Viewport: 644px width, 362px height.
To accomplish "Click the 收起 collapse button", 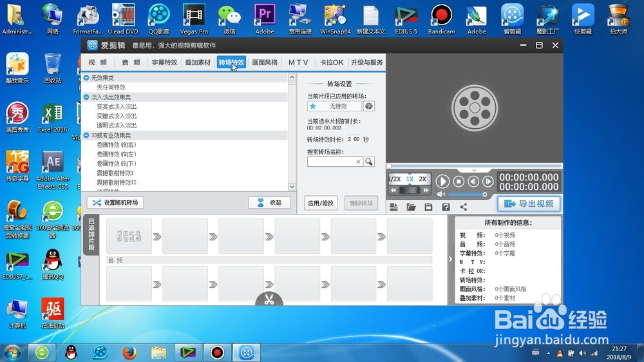I will (269, 202).
